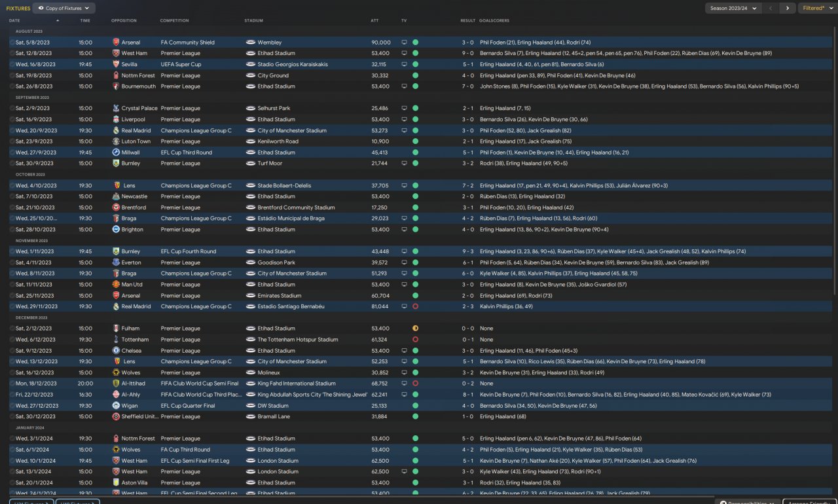Tick the Wed, 16/8/2023 Sevilla fixture checkbox
This screenshot has width=838, height=504.
[x=12, y=64]
